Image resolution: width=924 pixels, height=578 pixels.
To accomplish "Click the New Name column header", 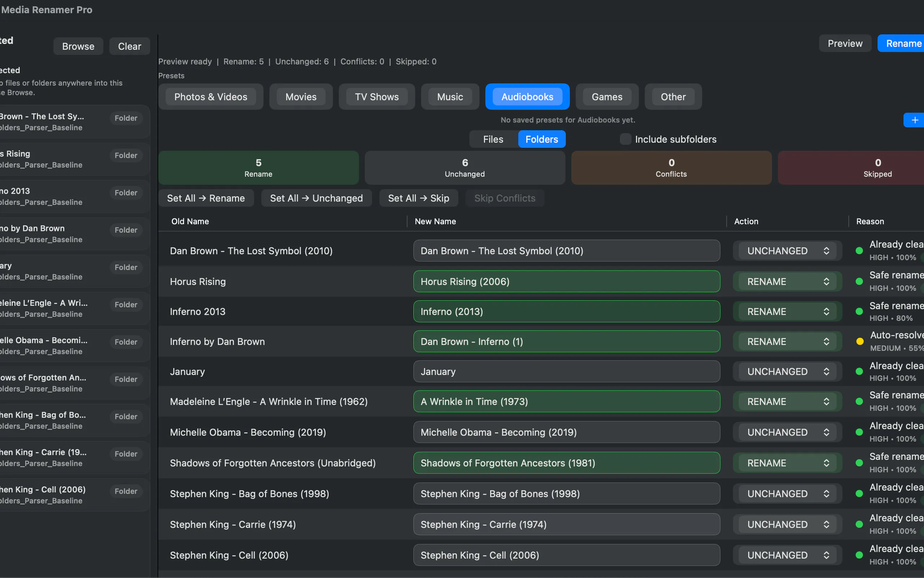I will (x=435, y=221).
